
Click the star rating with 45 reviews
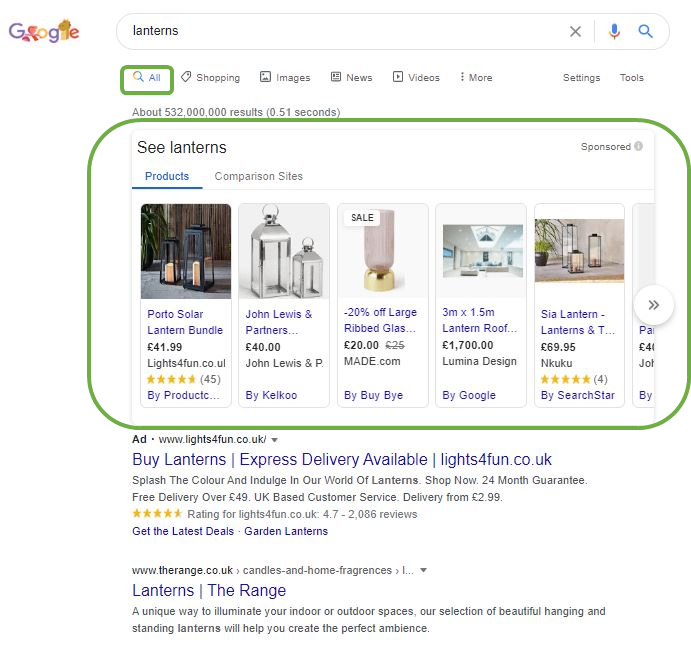(183, 379)
